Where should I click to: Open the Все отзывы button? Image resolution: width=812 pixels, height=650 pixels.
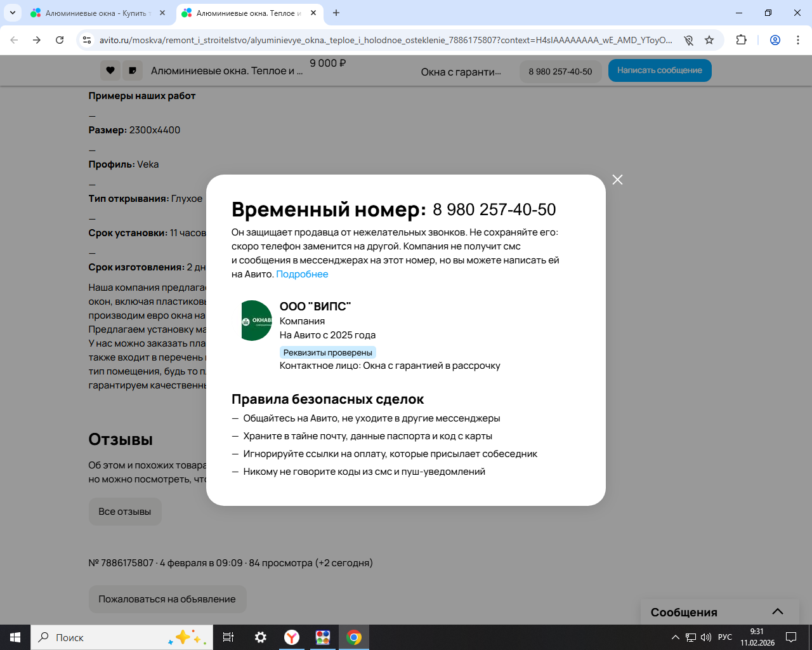pos(125,512)
